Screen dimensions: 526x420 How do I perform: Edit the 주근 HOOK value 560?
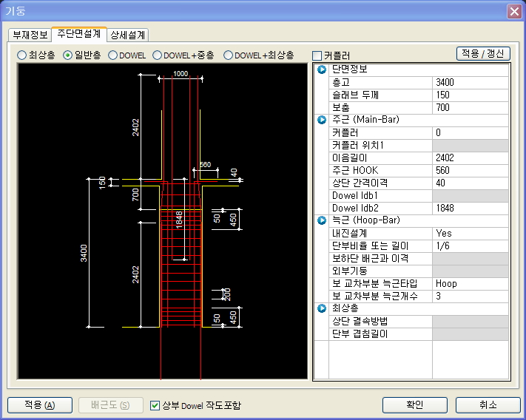coord(471,171)
